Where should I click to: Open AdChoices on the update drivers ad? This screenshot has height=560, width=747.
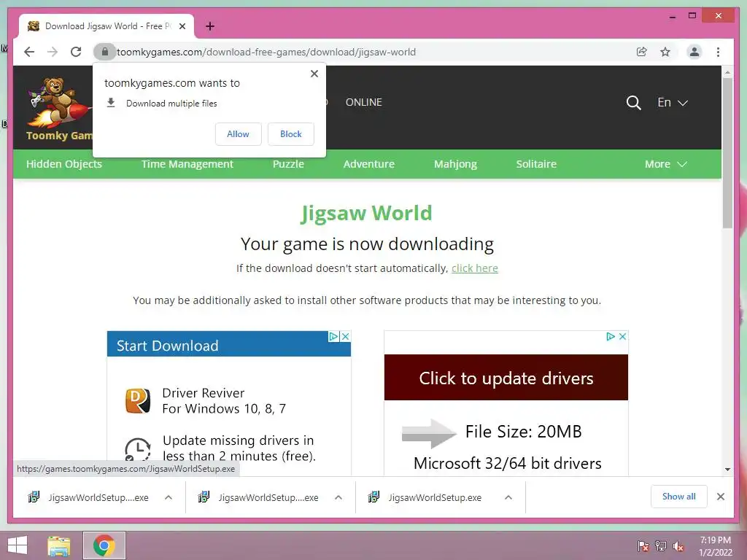pyautogui.click(x=611, y=336)
